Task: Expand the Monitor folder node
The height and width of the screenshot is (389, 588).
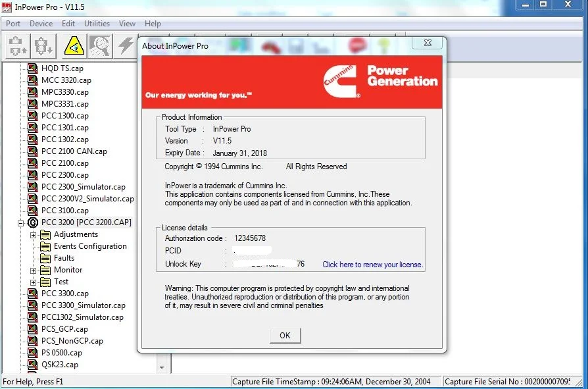Action: point(33,271)
